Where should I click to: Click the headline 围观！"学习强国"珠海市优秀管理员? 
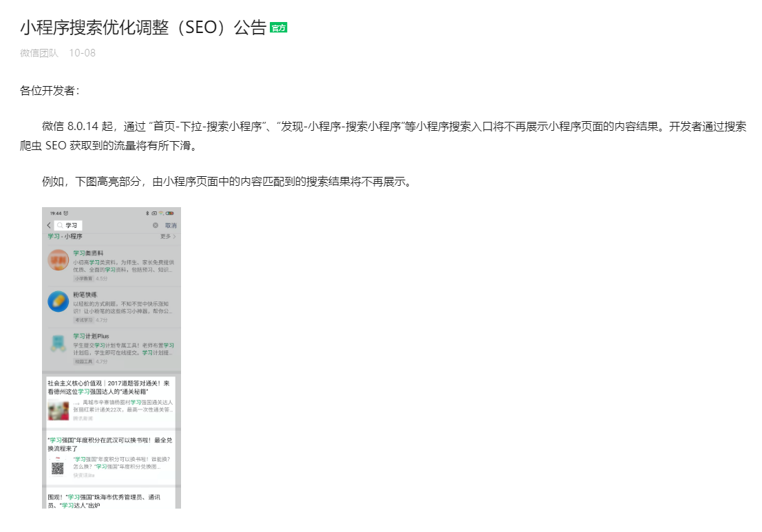coord(104,501)
